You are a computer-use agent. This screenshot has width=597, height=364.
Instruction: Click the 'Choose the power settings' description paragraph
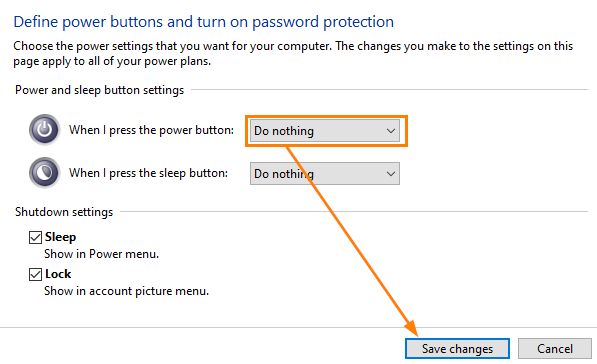(293, 54)
